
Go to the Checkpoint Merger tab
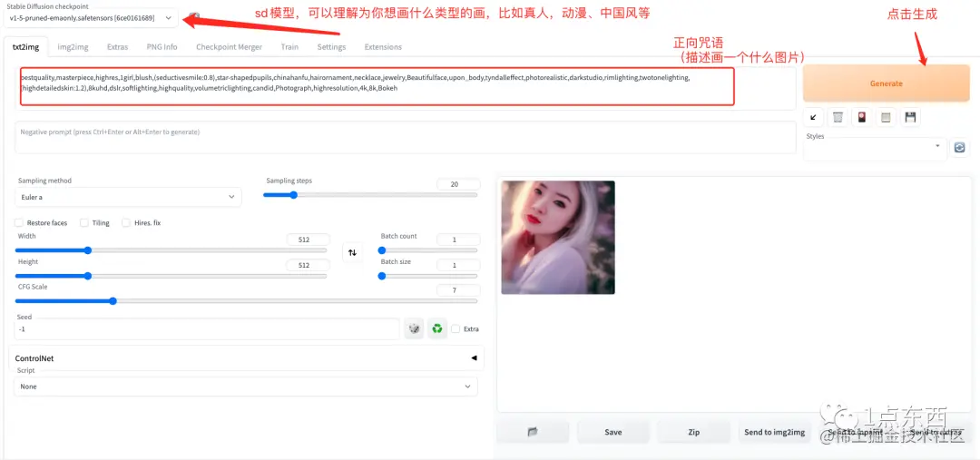pos(229,47)
